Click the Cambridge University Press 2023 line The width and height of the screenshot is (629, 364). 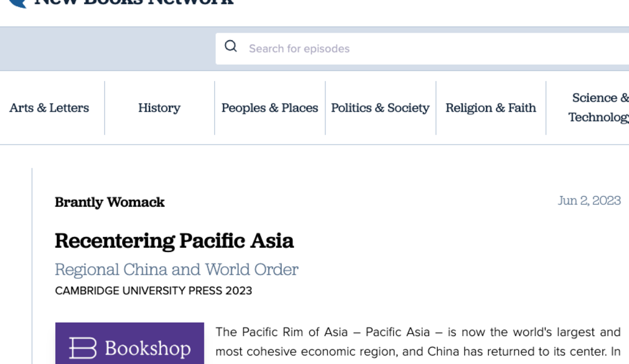pos(154,291)
